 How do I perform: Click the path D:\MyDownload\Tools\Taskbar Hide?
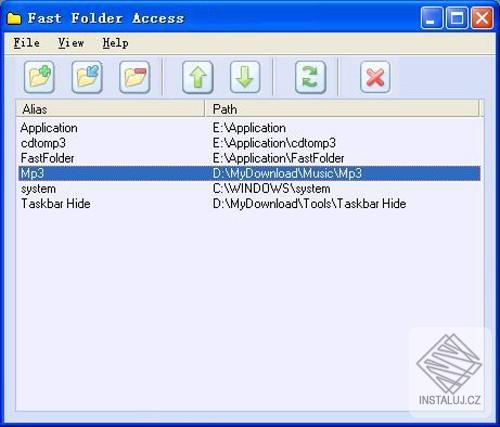310,204
